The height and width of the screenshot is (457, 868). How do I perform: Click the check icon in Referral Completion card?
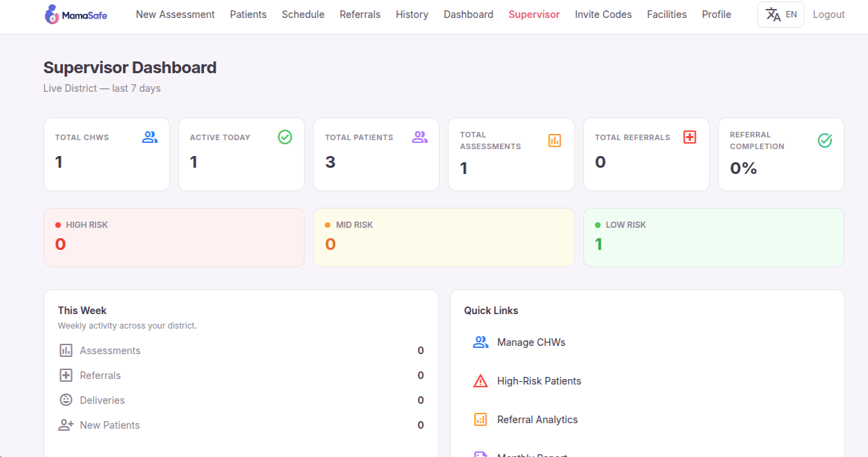(x=824, y=141)
